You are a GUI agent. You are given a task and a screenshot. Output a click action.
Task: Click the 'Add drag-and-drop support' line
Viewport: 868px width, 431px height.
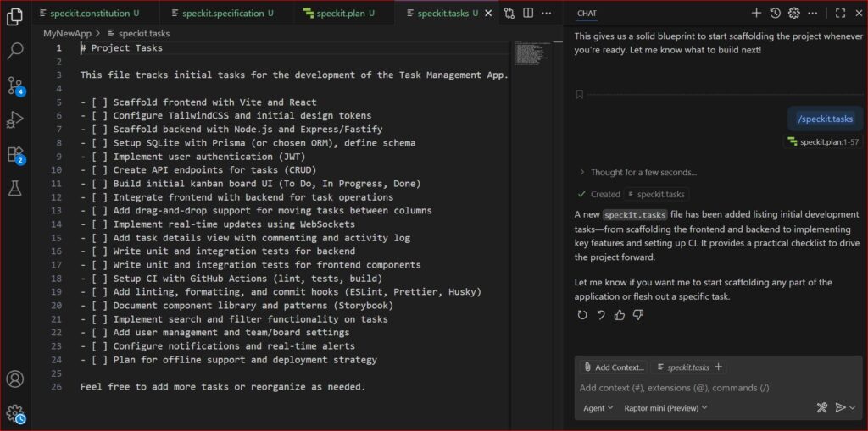(256, 210)
